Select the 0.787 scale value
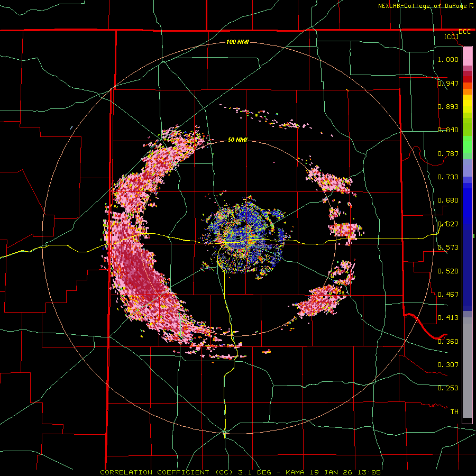Viewport: 476px width, 476px height. [x=448, y=153]
